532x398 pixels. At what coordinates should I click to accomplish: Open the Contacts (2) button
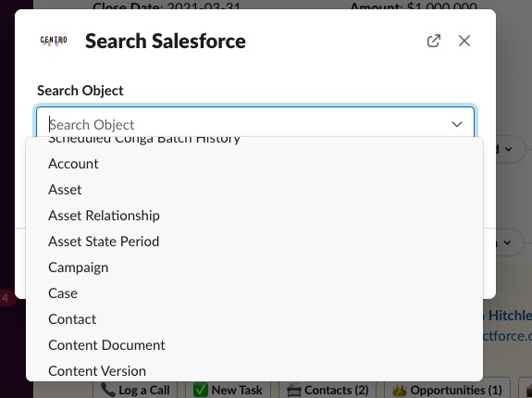point(328,391)
